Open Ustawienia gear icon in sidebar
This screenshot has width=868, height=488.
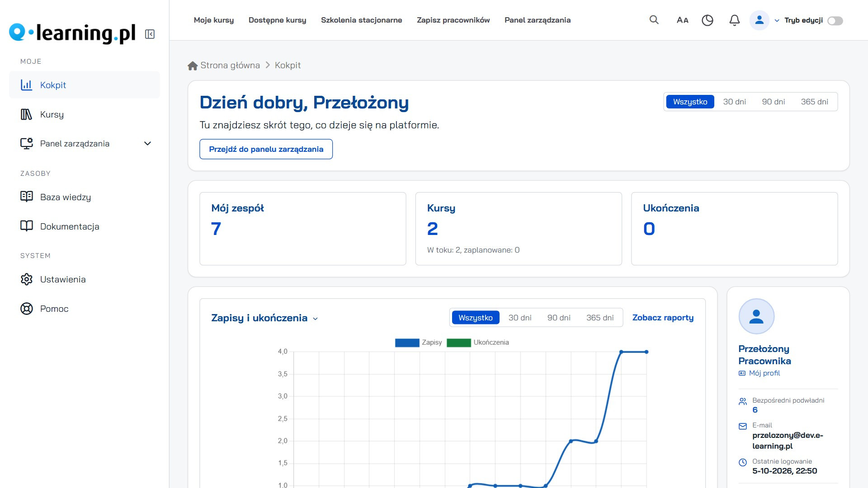27,279
